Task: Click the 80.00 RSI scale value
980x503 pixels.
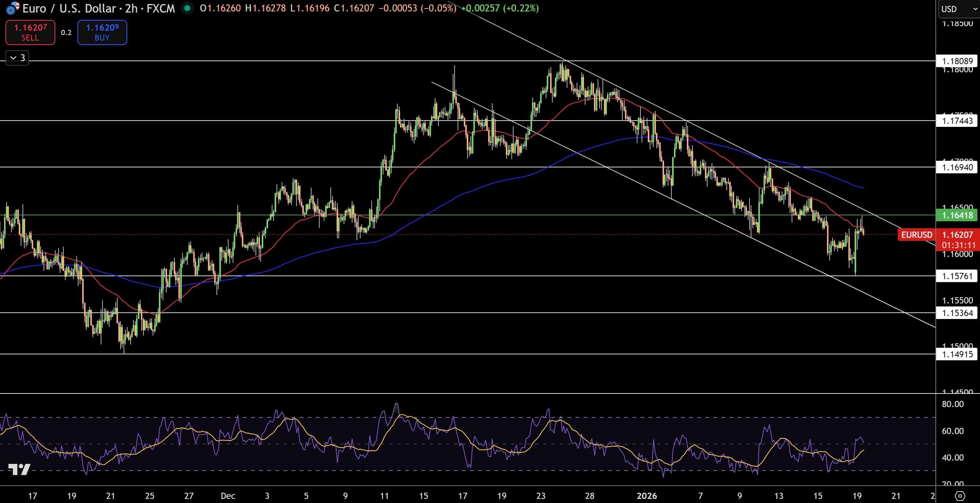Action: pos(953,404)
